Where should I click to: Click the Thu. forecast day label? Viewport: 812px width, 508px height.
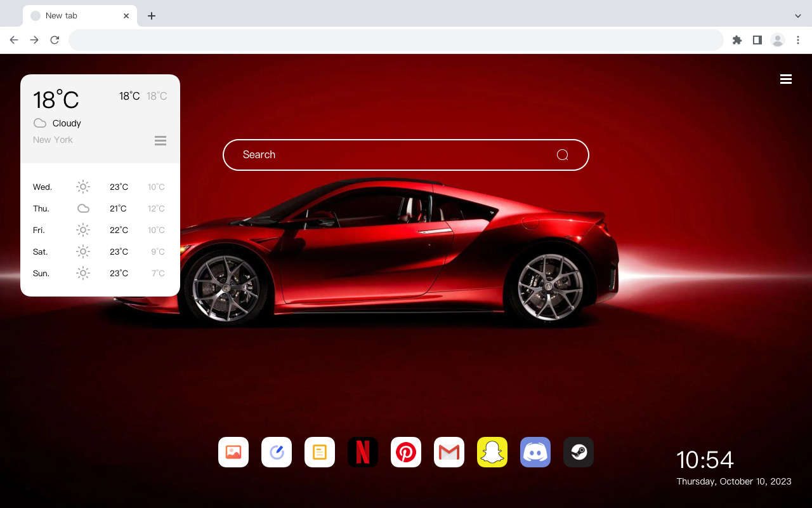point(41,208)
